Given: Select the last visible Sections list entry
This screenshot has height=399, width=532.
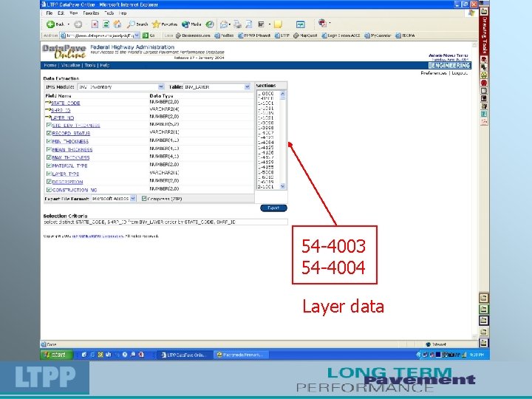Looking at the screenshot, I should [x=265, y=187].
